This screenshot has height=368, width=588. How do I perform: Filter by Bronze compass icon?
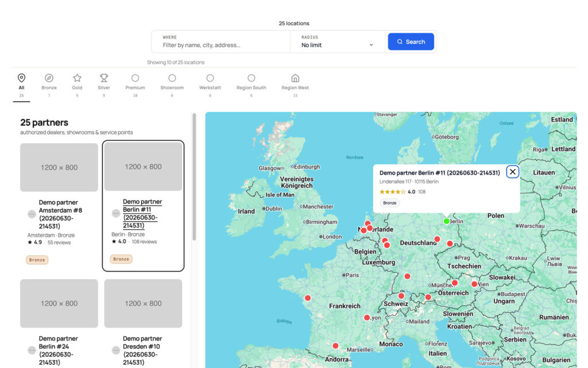49,78
